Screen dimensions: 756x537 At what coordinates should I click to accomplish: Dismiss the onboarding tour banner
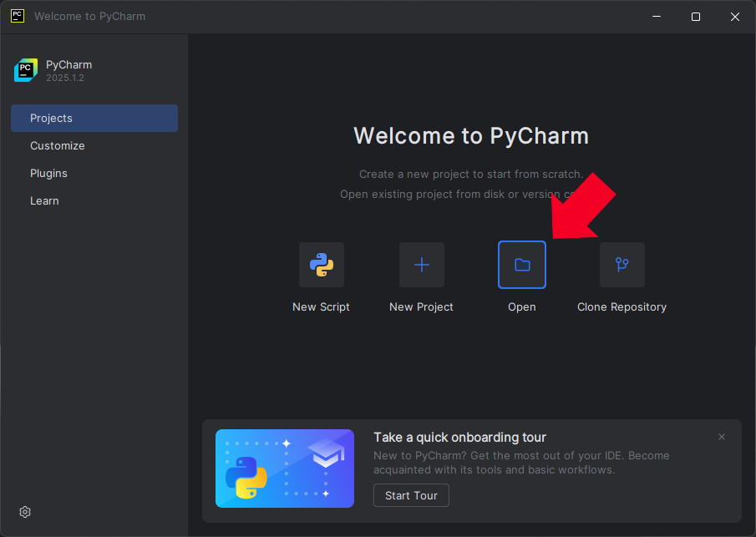[x=722, y=437]
